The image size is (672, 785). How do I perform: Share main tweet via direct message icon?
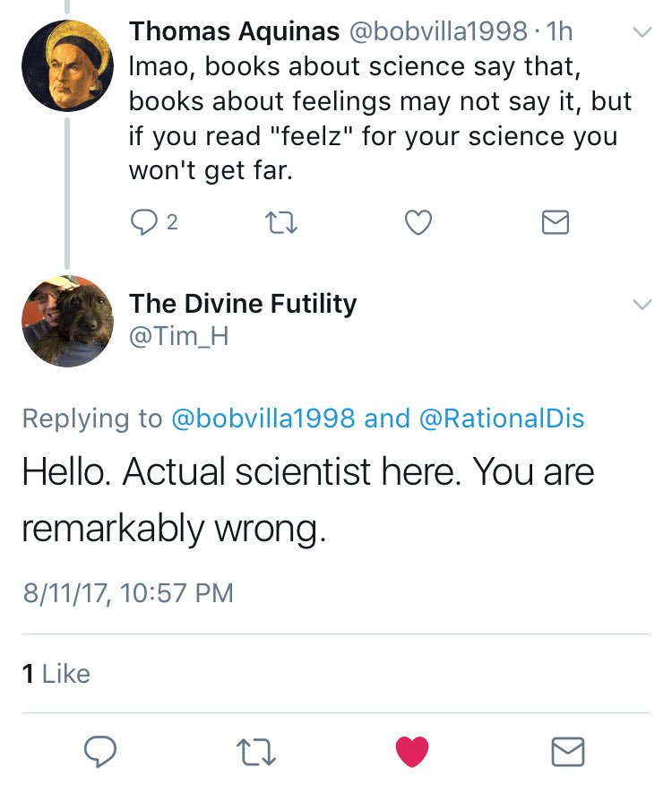pos(567,750)
